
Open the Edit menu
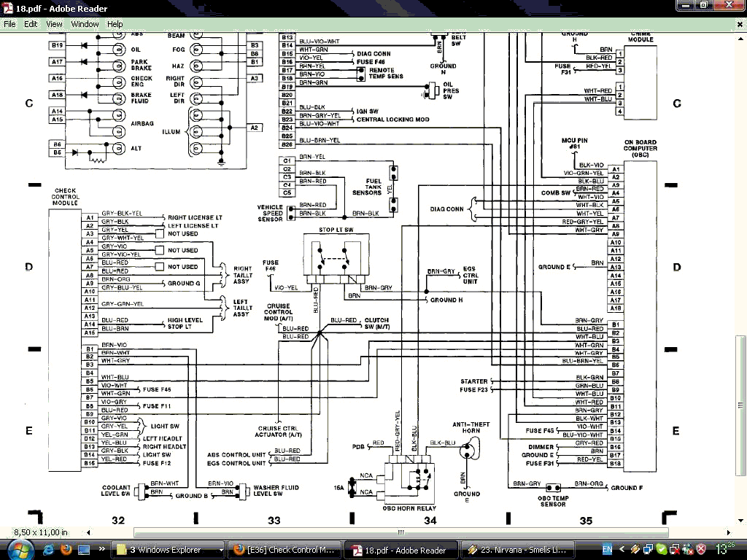(31, 24)
